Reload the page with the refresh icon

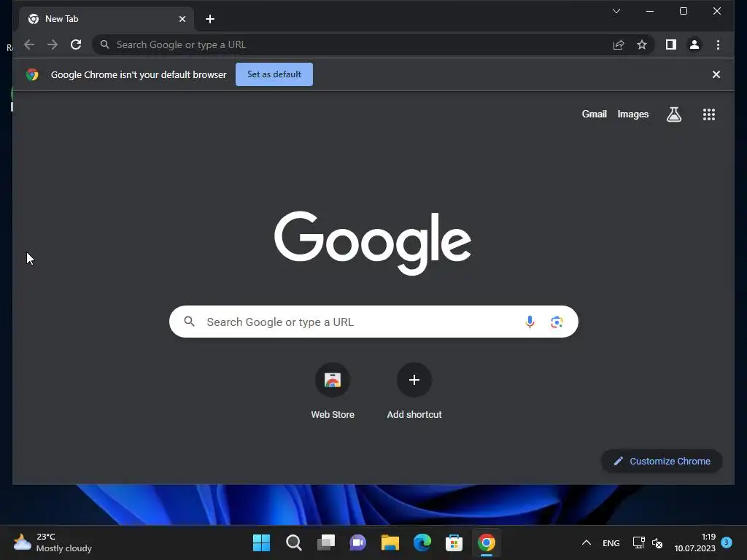[76, 44]
